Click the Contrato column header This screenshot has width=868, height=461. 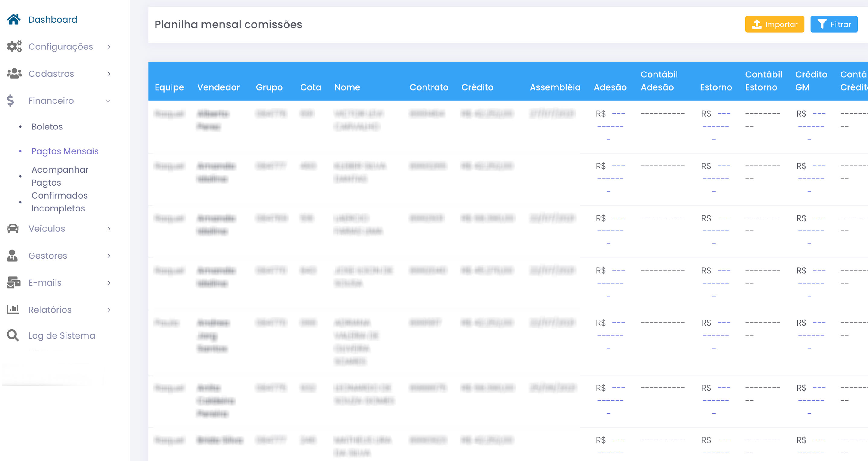pos(429,87)
